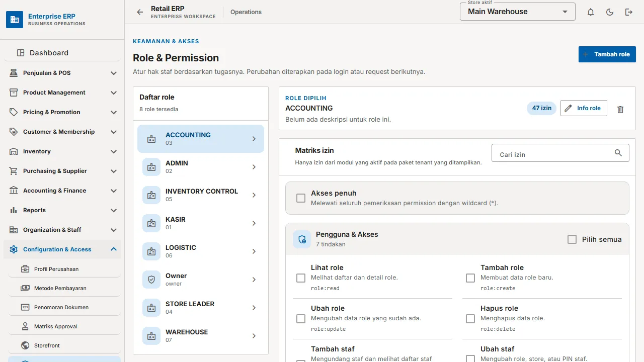This screenshot has height=362, width=644.
Task: Click the Tambah role button
Action: point(607,54)
